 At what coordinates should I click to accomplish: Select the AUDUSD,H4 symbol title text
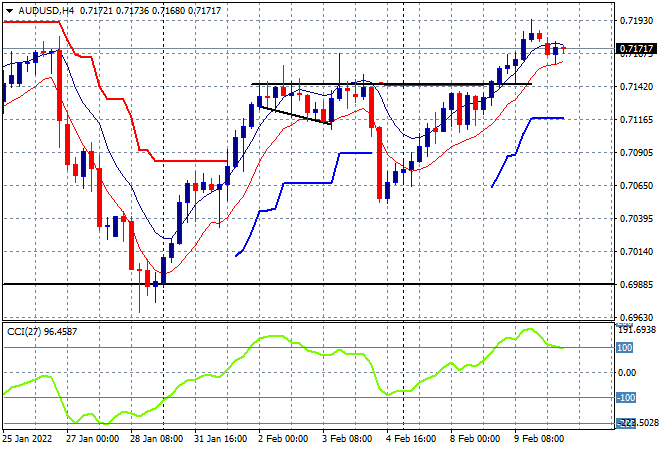tap(46, 11)
